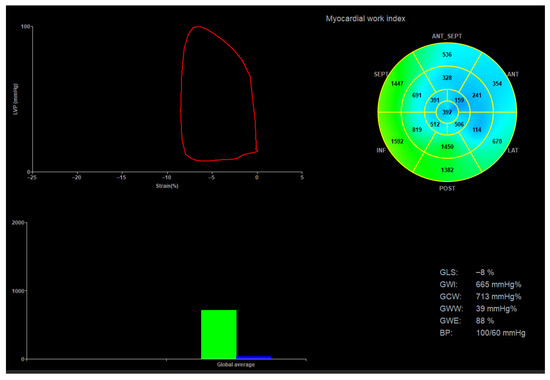This screenshot has width=550, height=380.
Task: Select the GWE 88 % value
Action: click(x=485, y=321)
